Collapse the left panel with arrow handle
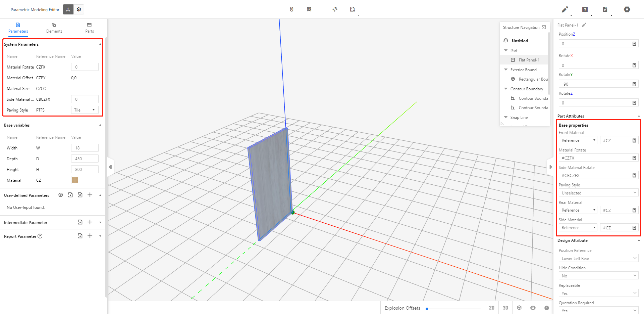 [x=110, y=167]
